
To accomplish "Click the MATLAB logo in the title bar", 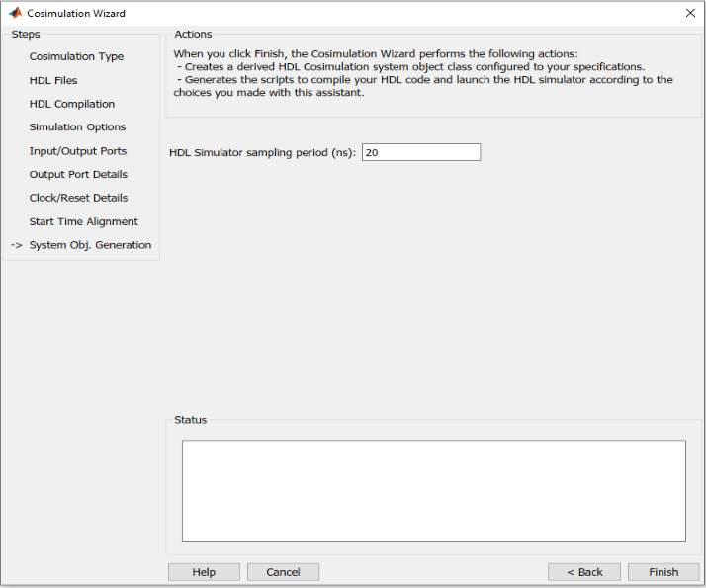I will 15,13.
